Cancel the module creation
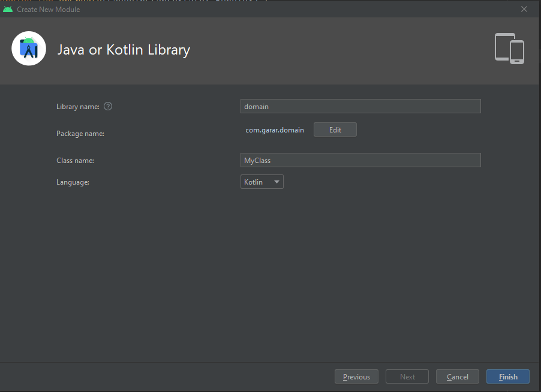Viewport: 541px width, 392px height. [x=457, y=376]
